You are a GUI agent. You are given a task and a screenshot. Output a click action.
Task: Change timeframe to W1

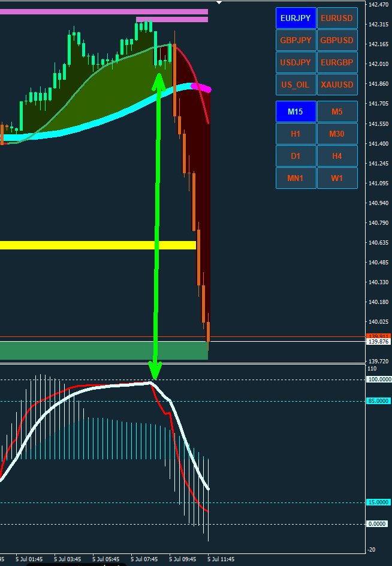337,178
